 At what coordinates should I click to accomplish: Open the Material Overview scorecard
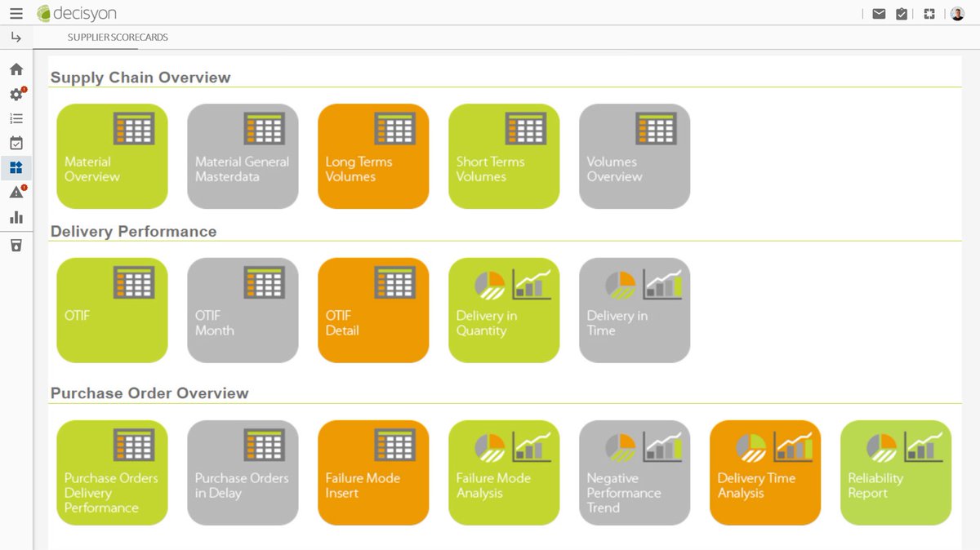coord(111,155)
